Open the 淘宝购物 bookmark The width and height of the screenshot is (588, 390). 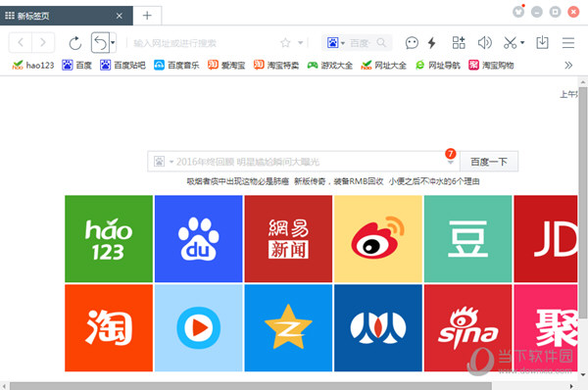coord(491,66)
